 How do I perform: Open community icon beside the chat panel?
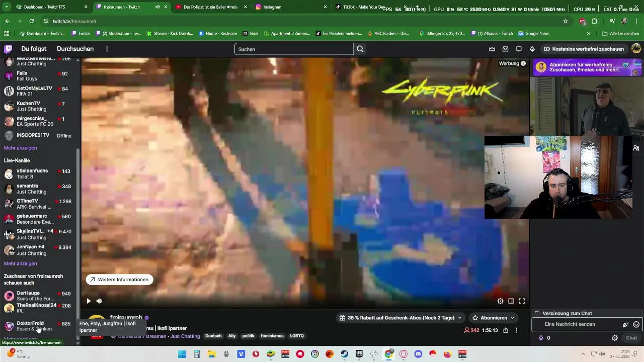(x=636, y=148)
